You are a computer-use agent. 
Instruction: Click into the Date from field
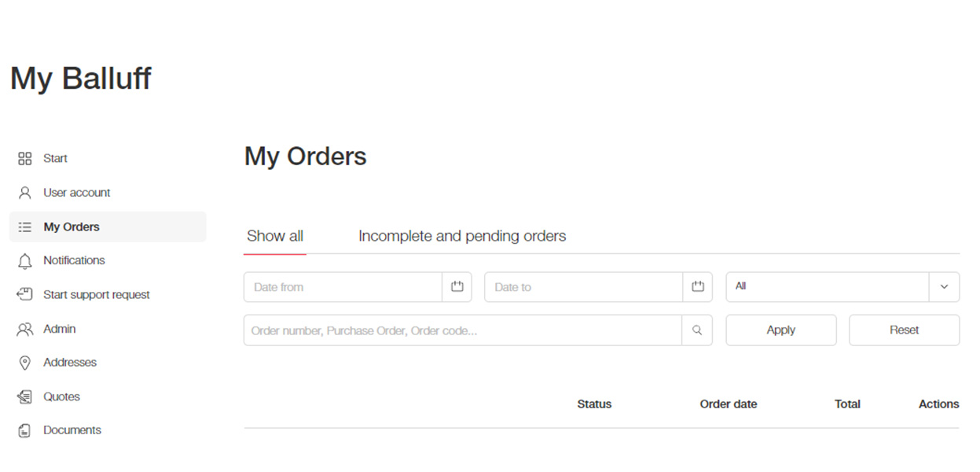coord(343,287)
